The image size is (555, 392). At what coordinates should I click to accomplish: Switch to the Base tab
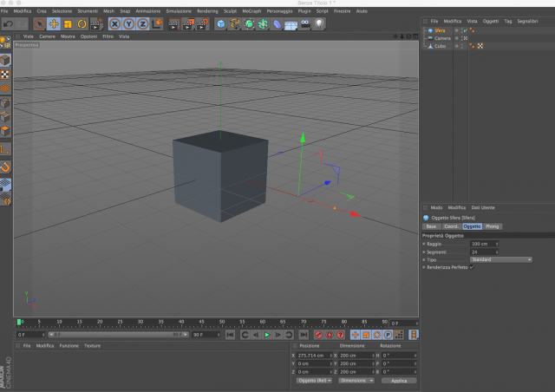(x=431, y=226)
